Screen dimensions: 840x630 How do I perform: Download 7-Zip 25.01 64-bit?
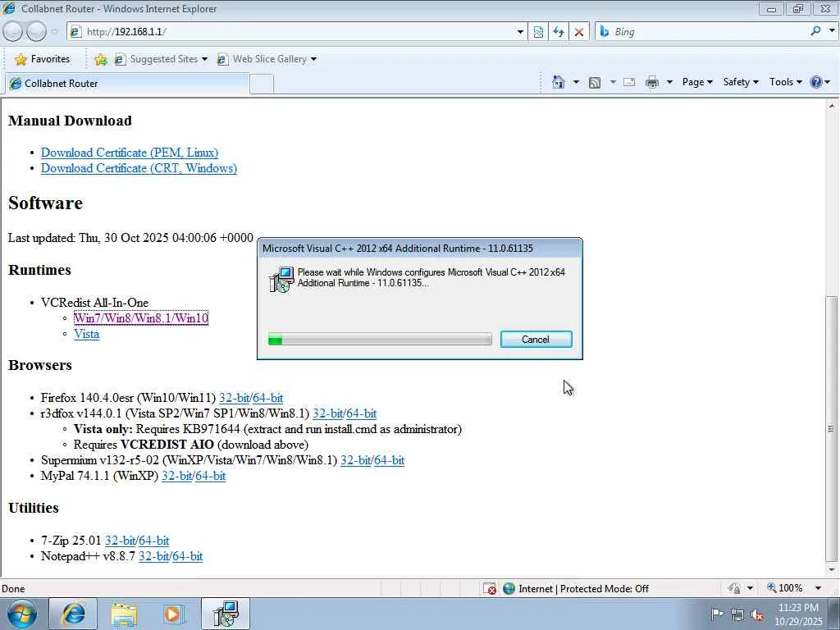153,541
